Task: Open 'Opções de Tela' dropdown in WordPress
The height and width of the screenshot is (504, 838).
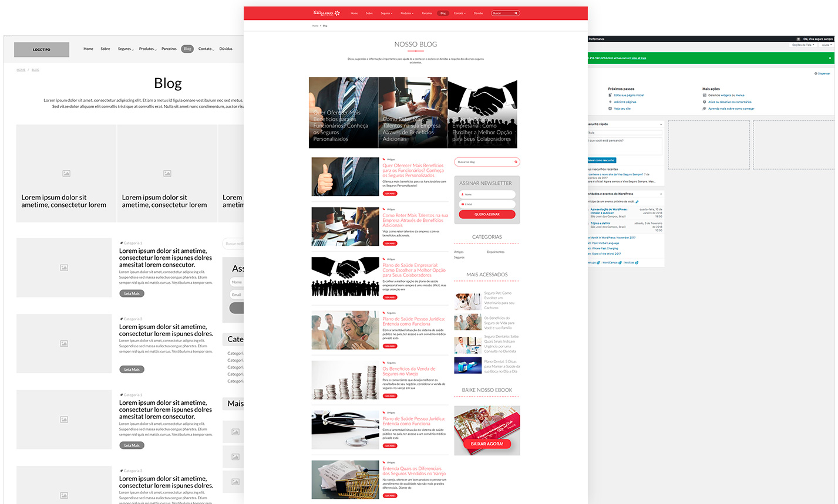Action: pos(803,45)
